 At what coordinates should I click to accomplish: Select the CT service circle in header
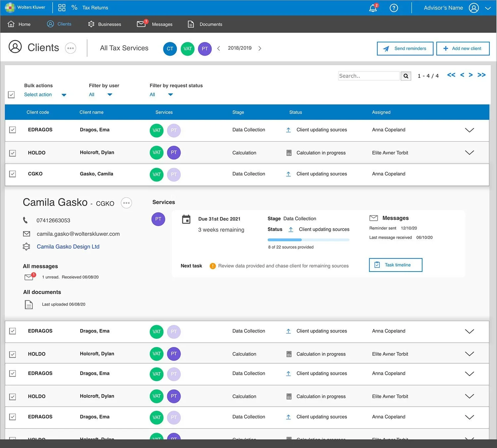pos(170,49)
